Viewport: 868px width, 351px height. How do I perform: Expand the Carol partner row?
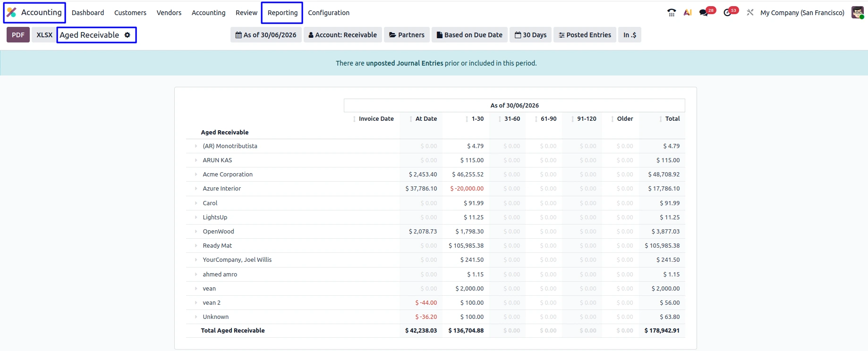pyautogui.click(x=196, y=203)
